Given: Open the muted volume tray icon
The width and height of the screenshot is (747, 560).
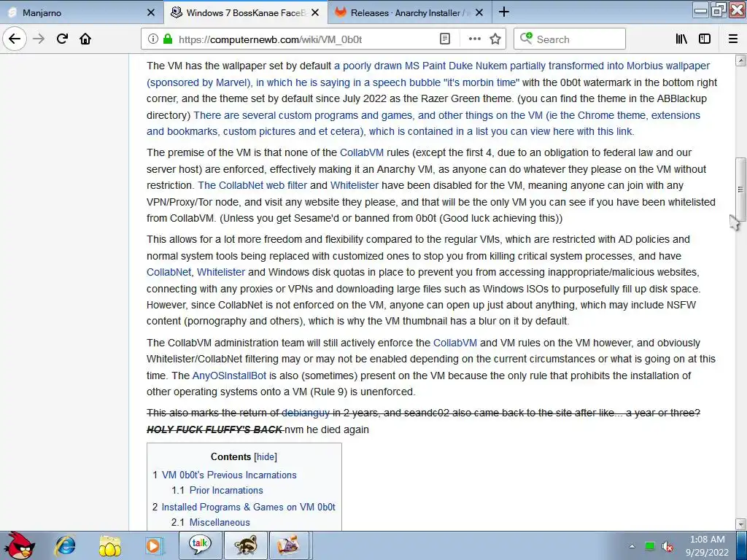Looking at the screenshot, I should (668, 546).
